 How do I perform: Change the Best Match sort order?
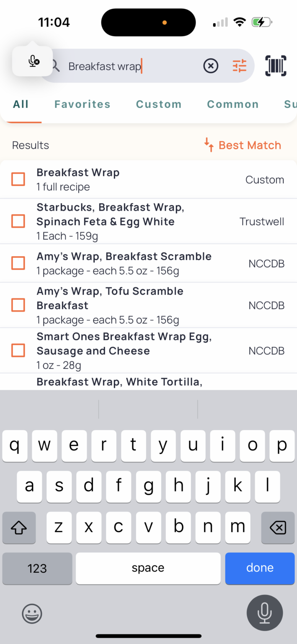(242, 145)
